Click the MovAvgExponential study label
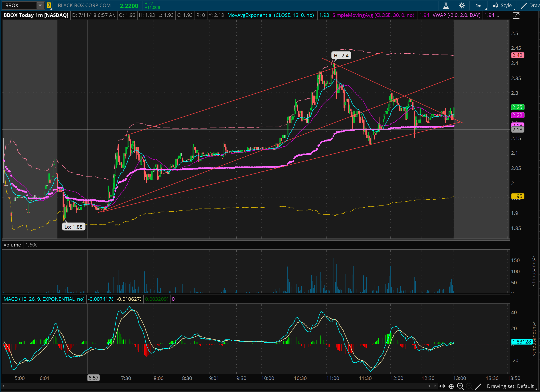The image size is (540, 392). [x=270, y=15]
